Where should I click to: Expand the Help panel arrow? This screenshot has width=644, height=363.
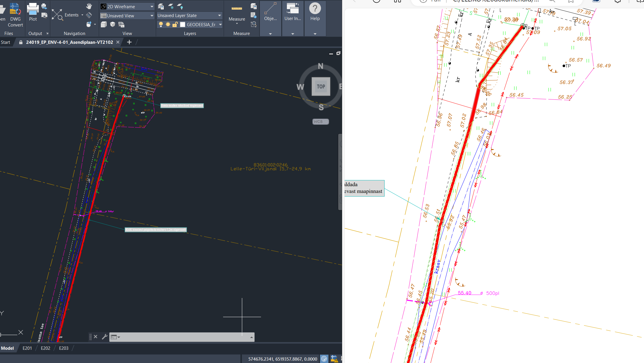tap(315, 34)
